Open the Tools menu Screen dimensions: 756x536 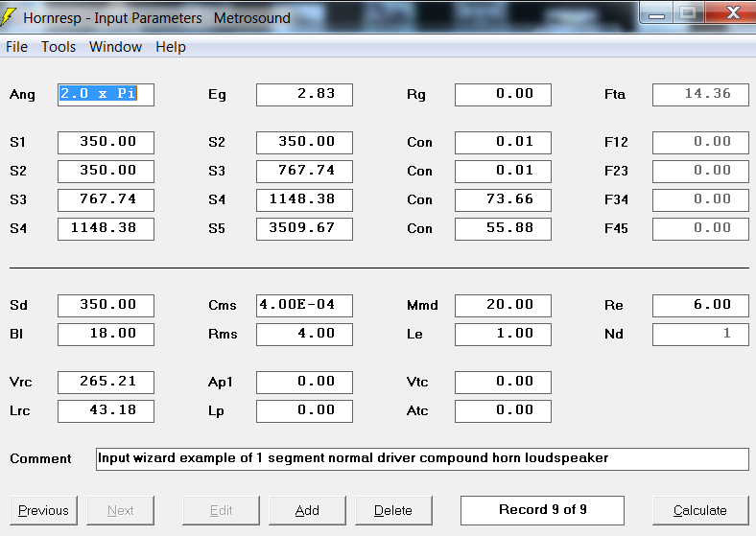coord(59,47)
